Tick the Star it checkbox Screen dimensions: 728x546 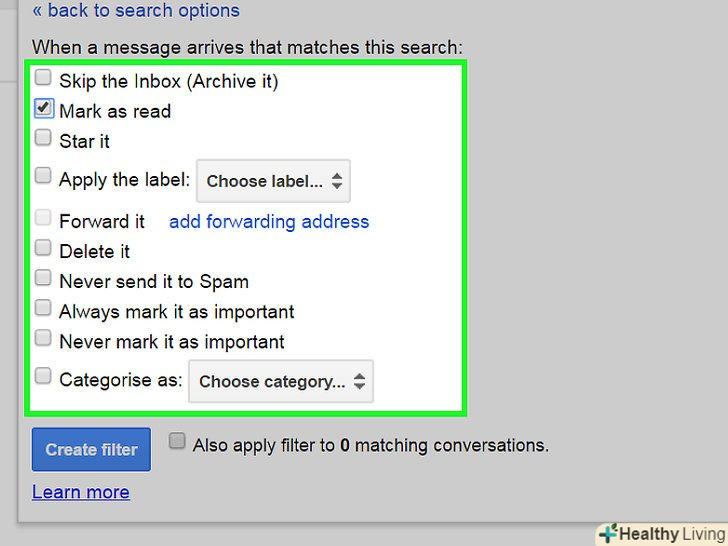43,138
